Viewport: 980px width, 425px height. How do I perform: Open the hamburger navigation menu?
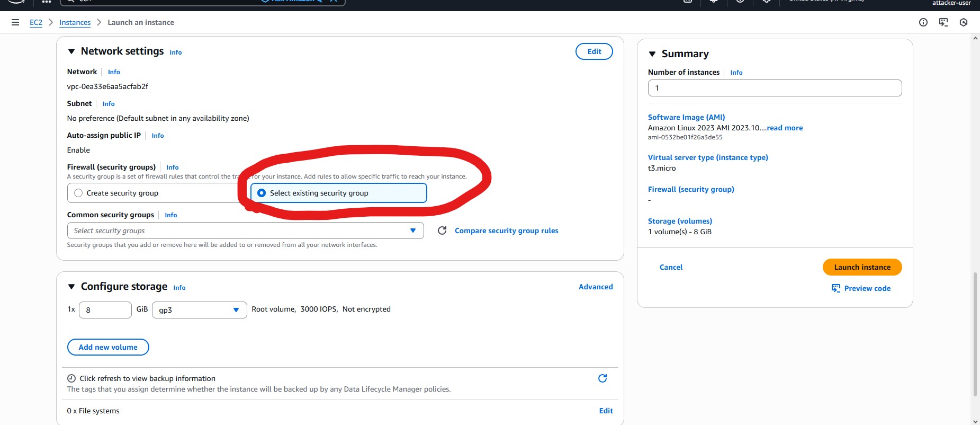(15, 22)
